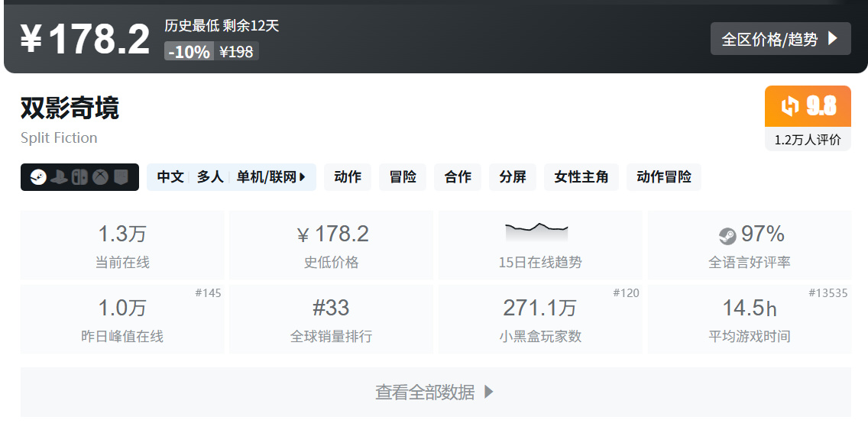The image size is (868, 433).
Task: Select the 女性主角 tag
Action: click(581, 177)
